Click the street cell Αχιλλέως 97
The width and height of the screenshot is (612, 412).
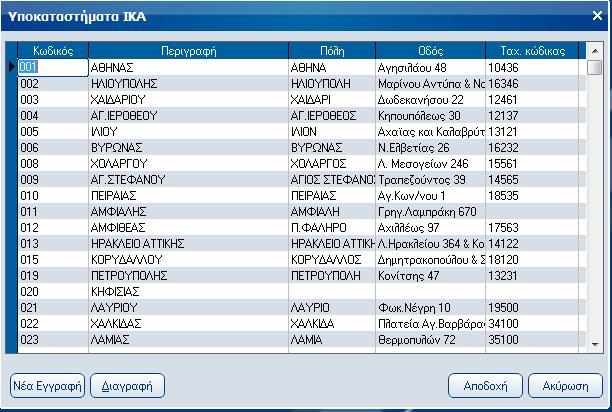coord(431,227)
